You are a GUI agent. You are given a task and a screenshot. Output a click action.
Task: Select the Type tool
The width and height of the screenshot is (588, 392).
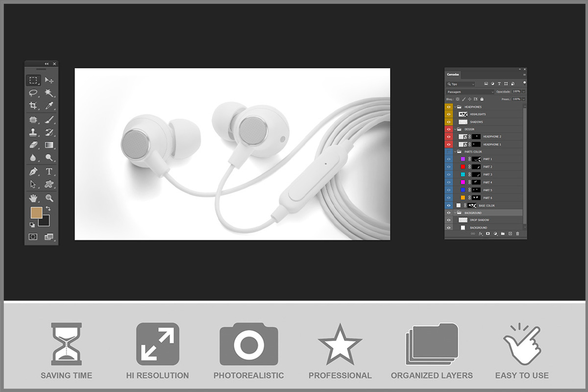[49, 171]
